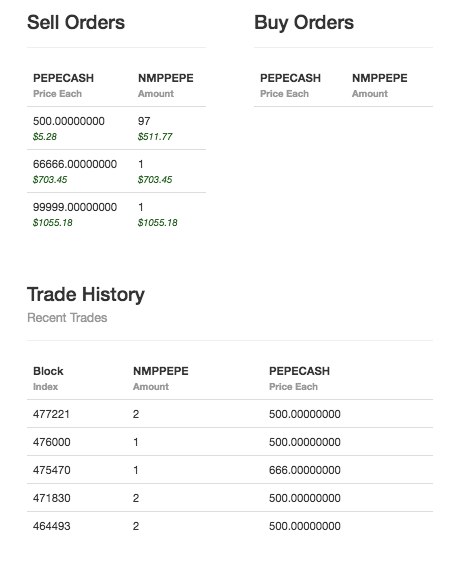Select sell order priced 99999.00000000
The width and height of the screenshot is (450, 562).
click(116, 214)
